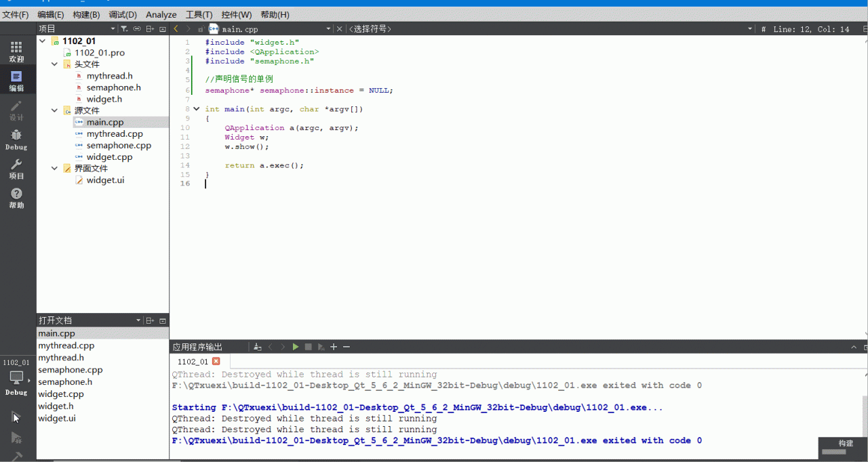Image resolution: width=868 pixels, height=462 pixels.
Task: Open the 欢迎 (Welcome) mode
Action: click(16, 51)
